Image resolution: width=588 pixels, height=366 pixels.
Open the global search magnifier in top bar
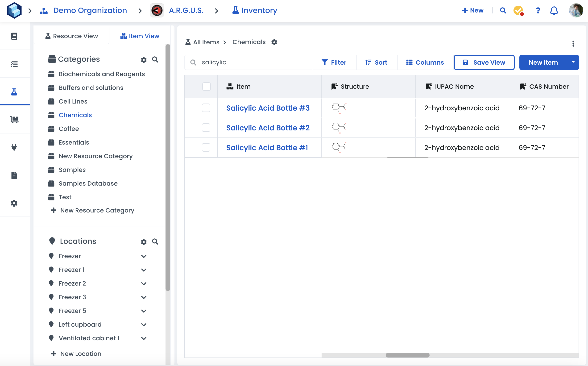(x=503, y=11)
